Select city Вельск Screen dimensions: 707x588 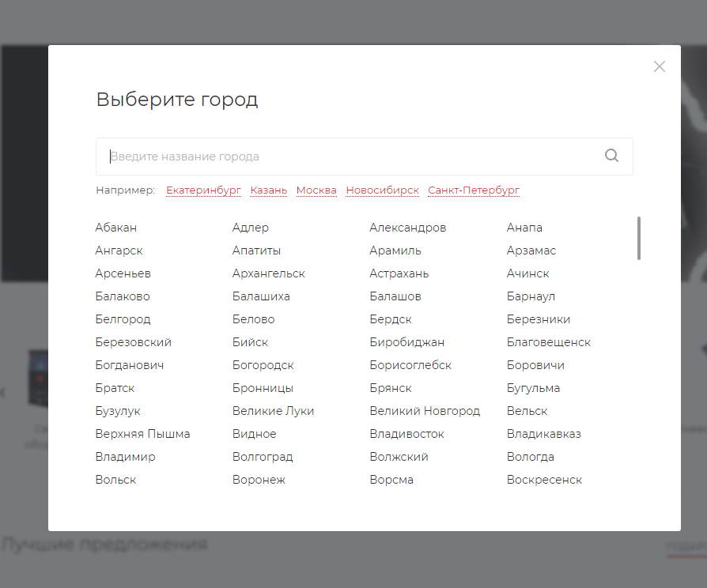point(527,412)
